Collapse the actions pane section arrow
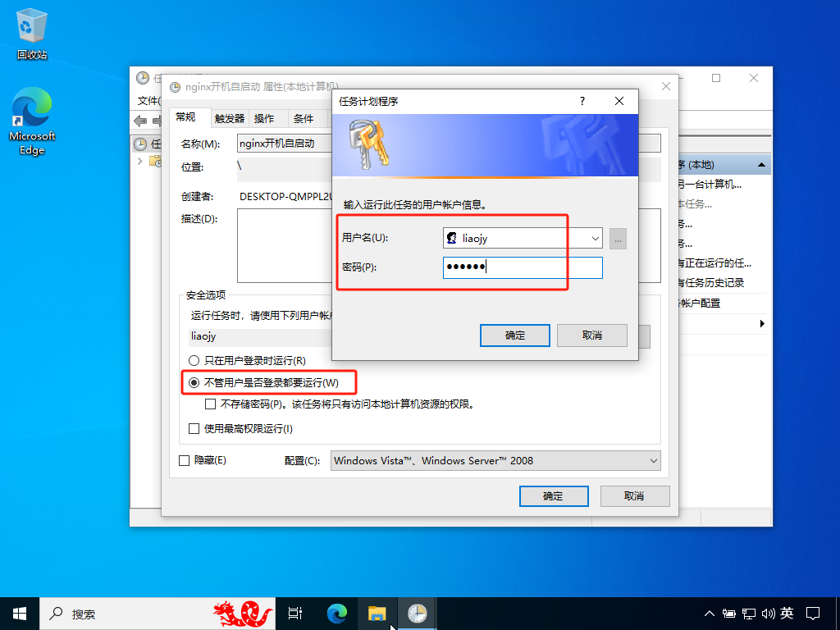The width and height of the screenshot is (840, 630). 761,165
